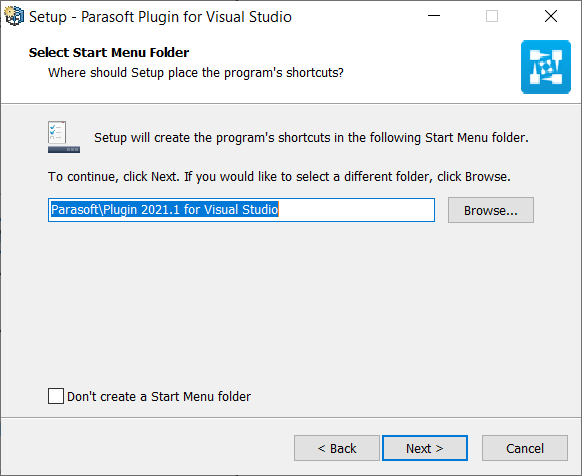
Task: Proceed with the Next > button
Action: pos(425,448)
